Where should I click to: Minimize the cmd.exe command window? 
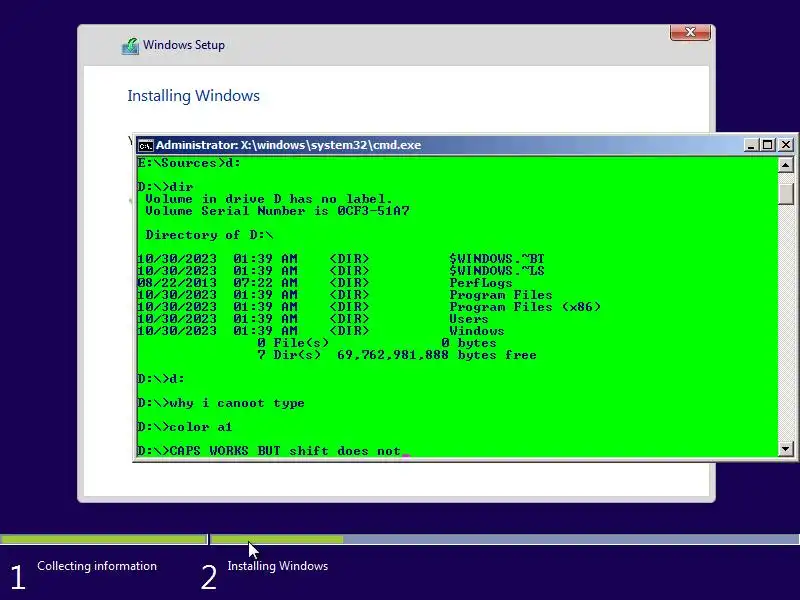[x=750, y=145]
